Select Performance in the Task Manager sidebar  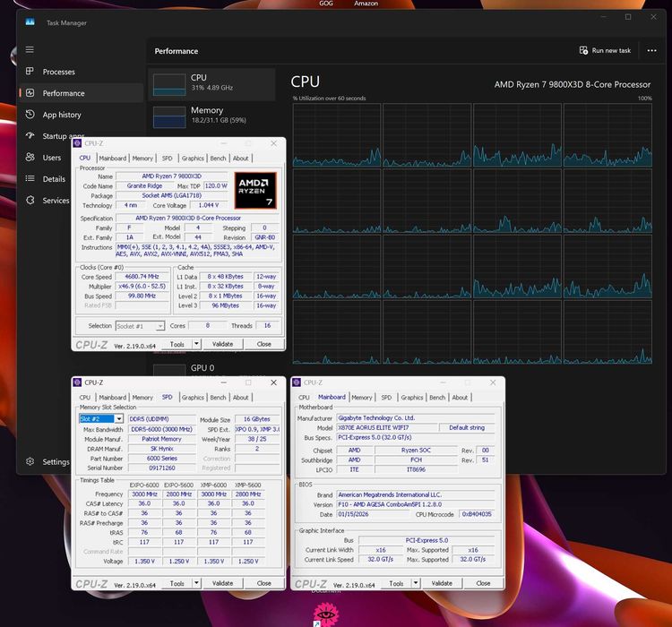(80, 93)
